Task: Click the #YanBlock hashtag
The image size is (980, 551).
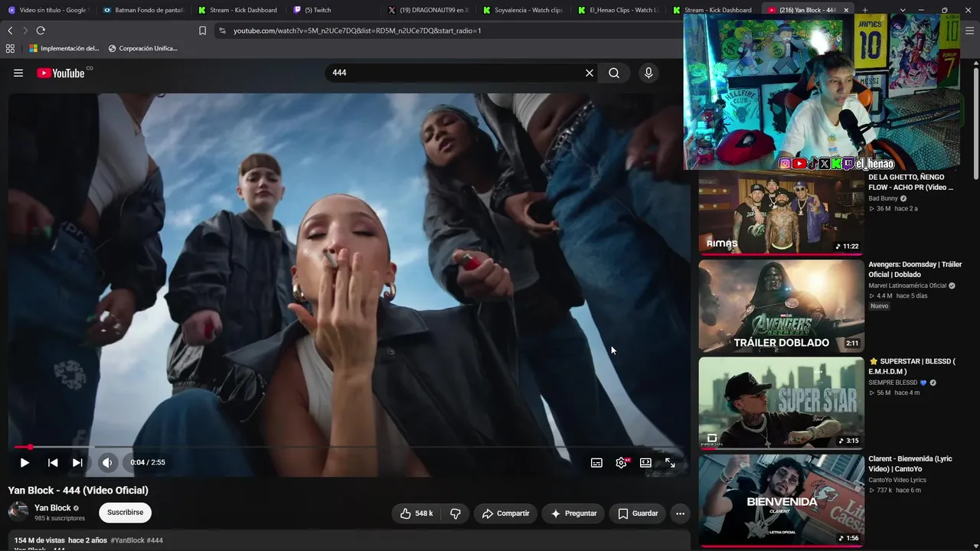Action: tap(127, 540)
